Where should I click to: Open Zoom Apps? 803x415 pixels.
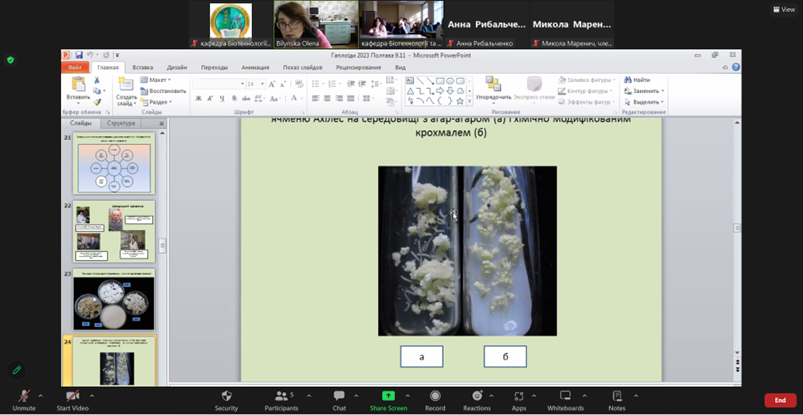pyautogui.click(x=519, y=400)
